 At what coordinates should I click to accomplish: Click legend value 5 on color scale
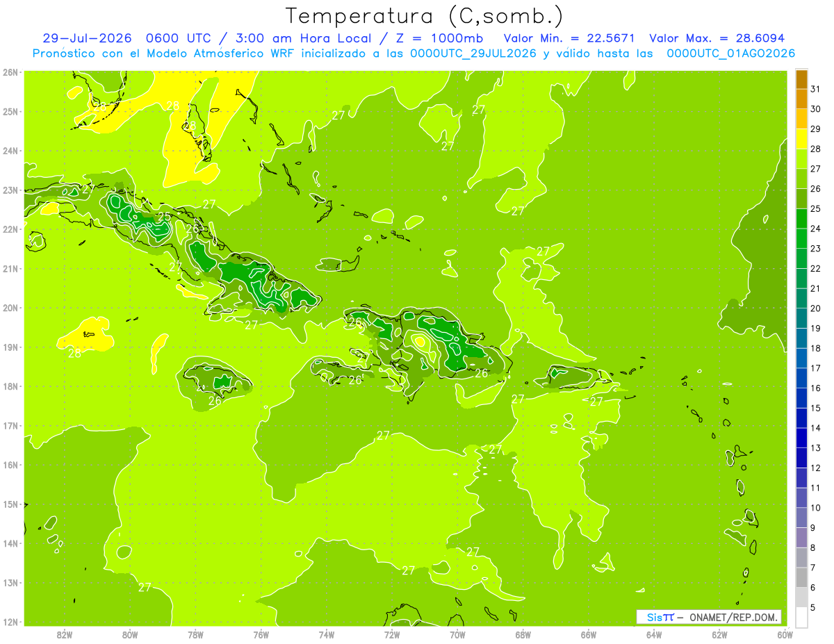[x=813, y=607]
